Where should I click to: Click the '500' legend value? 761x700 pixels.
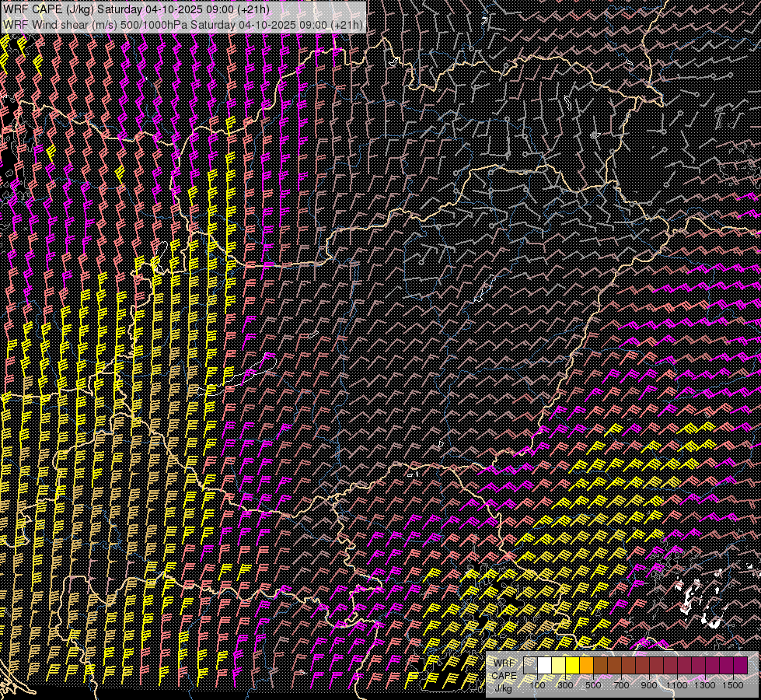click(593, 685)
